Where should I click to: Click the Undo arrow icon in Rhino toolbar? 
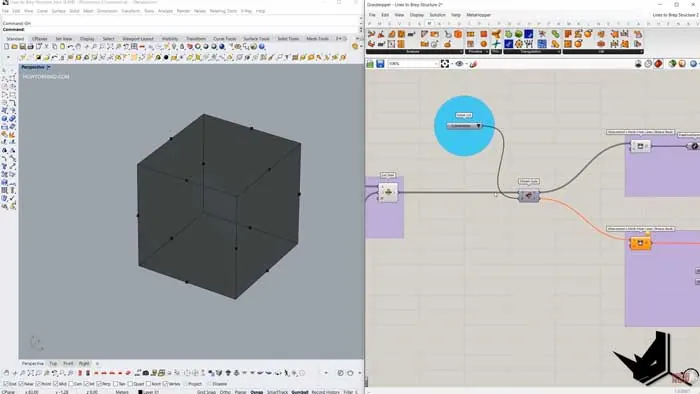click(70, 46)
